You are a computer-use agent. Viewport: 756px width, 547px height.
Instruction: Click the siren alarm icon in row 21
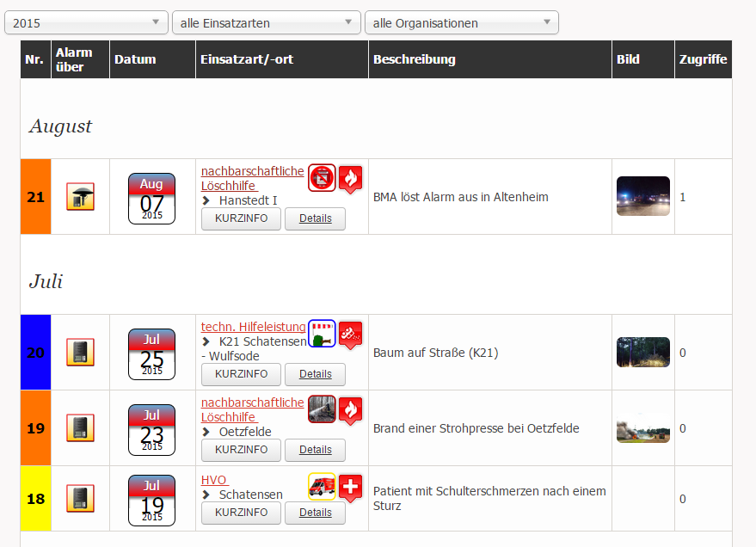80,197
